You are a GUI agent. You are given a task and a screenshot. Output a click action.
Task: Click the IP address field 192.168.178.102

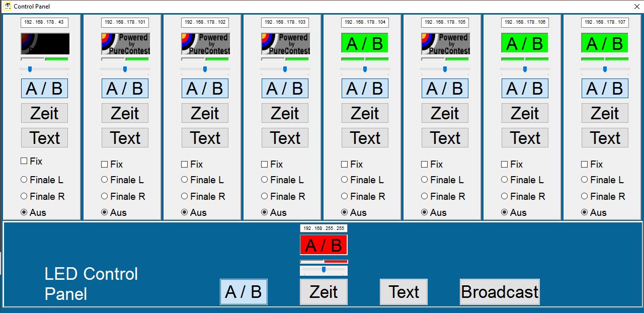(x=205, y=23)
